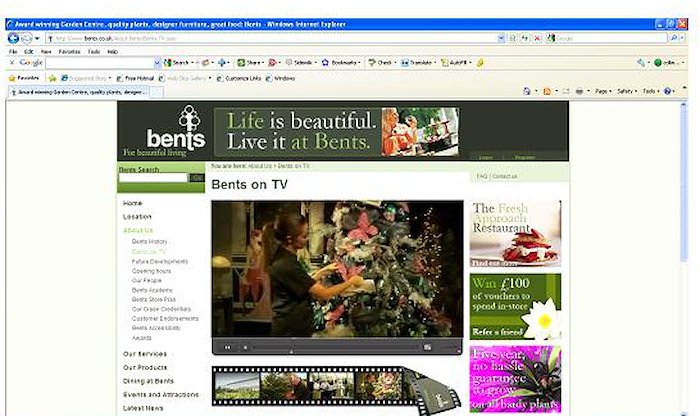Screen dimensions: 700x416
Task: Click the address bar URL field
Action: [271, 38]
